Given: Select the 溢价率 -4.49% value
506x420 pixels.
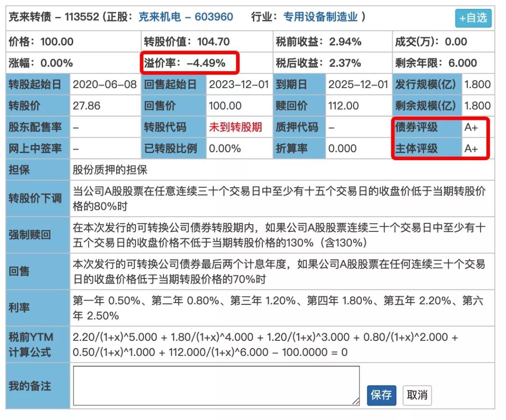Looking at the screenshot, I should (x=206, y=63).
